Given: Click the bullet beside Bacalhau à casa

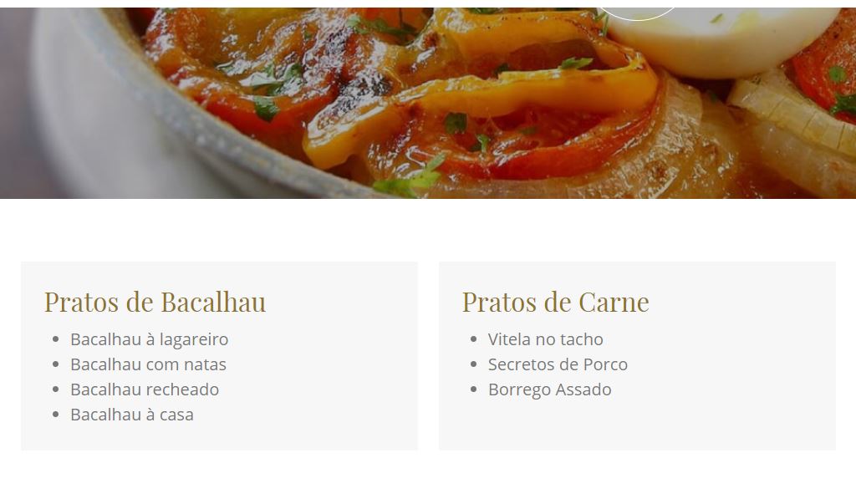Looking at the screenshot, I should [56, 415].
